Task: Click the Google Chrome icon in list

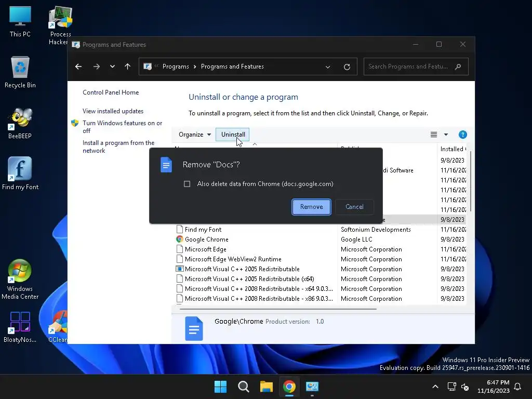Action: pos(179,239)
